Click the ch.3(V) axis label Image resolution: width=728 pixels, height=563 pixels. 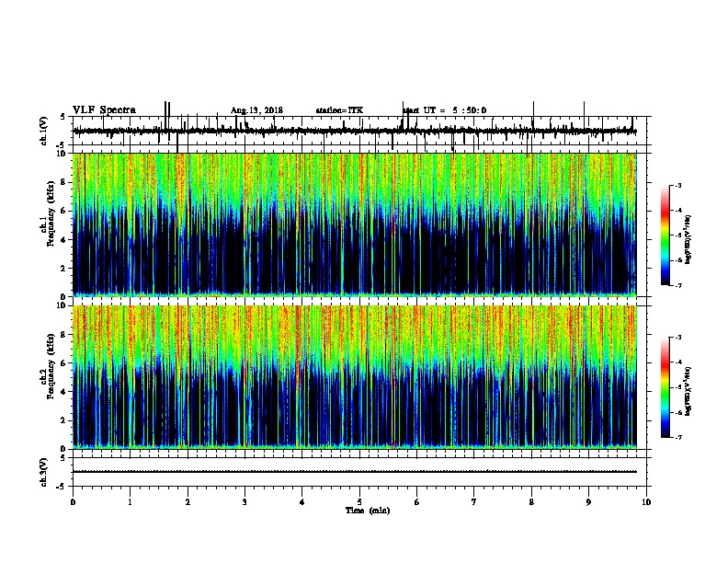click(x=44, y=472)
